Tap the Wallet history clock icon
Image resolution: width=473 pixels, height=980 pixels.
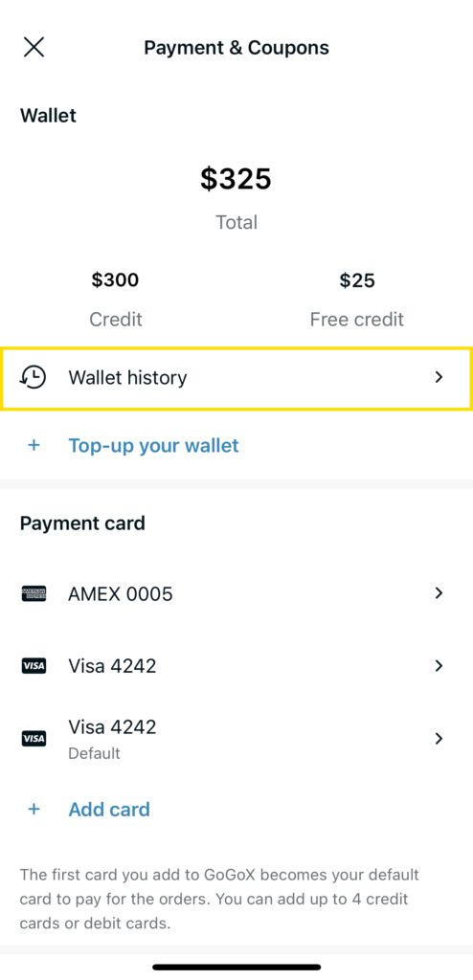(34, 377)
